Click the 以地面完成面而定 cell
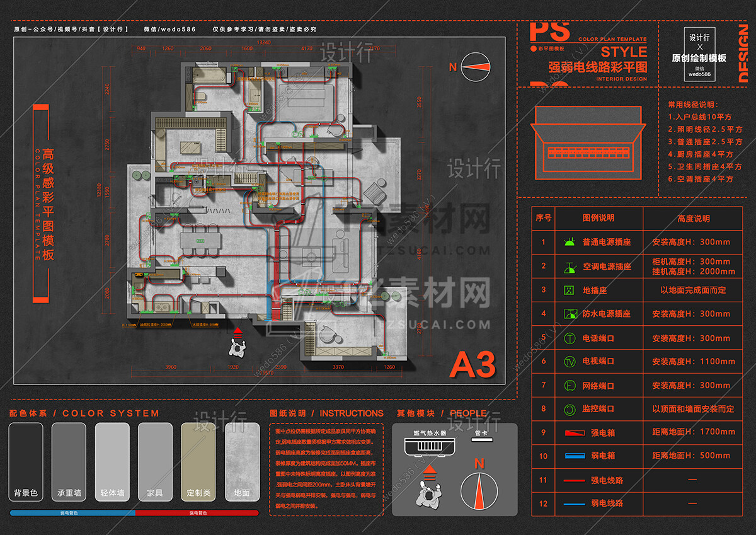 point(694,290)
